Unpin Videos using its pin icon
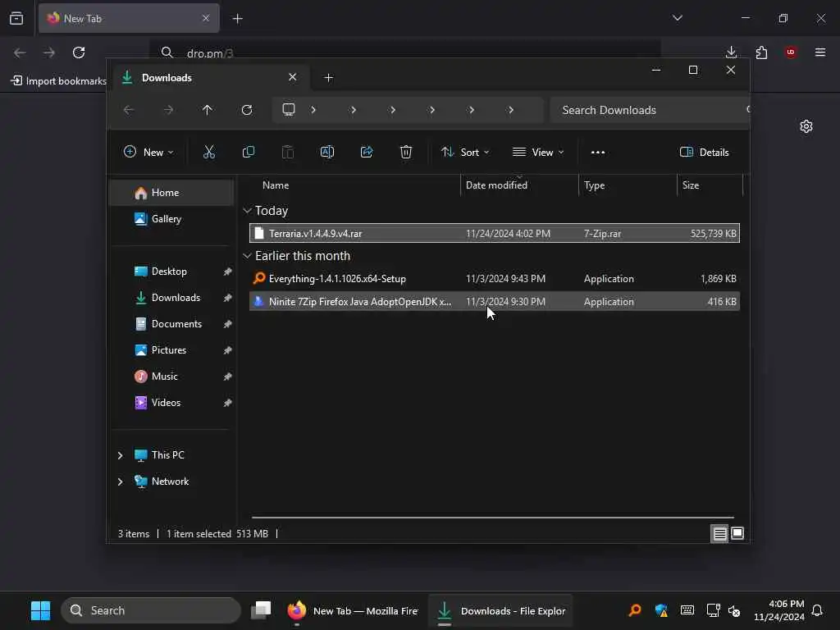Image resolution: width=840 pixels, height=630 pixels. point(228,403)
